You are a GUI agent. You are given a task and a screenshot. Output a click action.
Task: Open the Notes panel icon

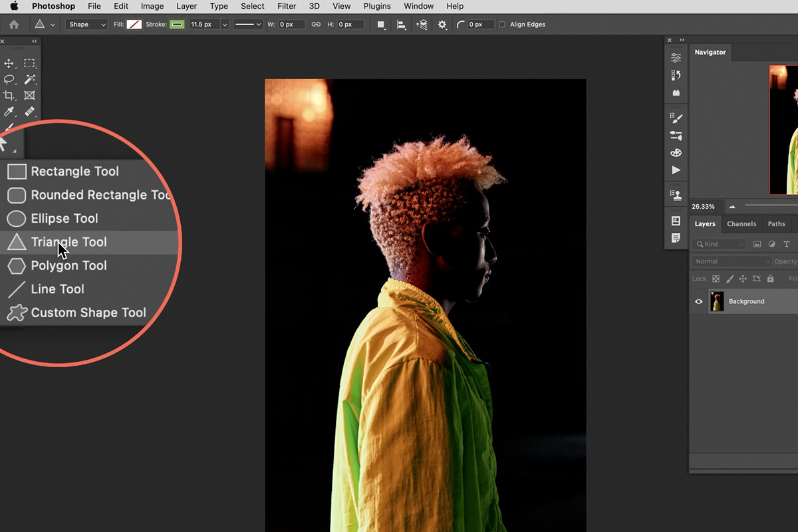pos(676,237)
